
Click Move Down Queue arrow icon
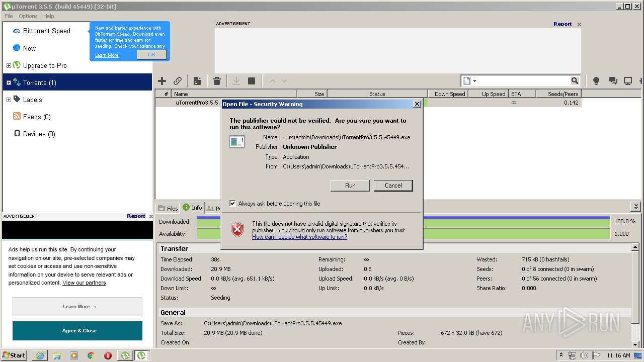(284, 81)
